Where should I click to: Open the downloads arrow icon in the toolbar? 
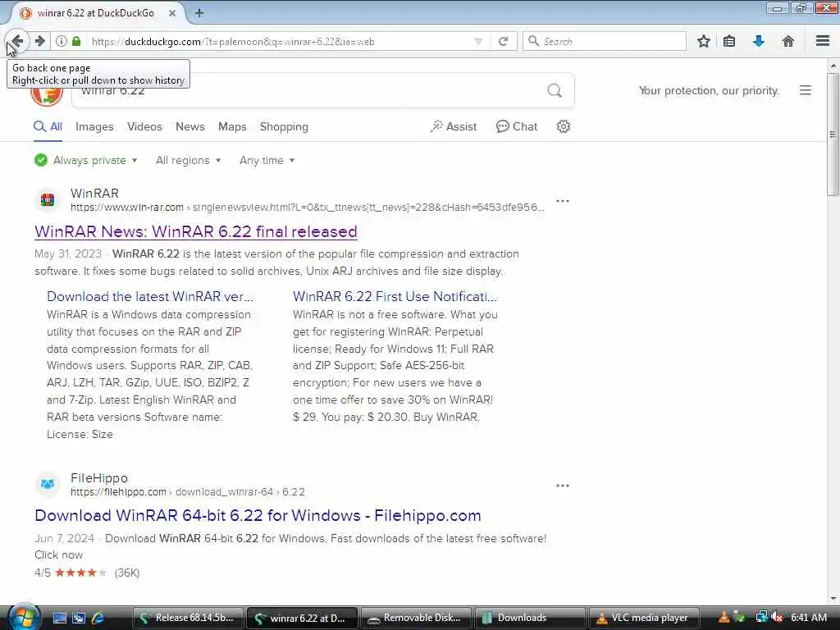(x=759, y=41)
